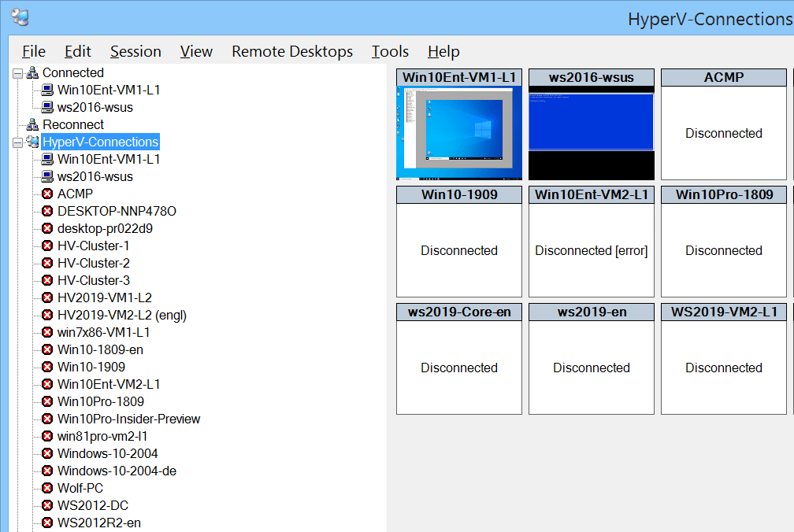Click computer icon of ws2016-wsus under Connected

pyautogui.click(x=47, y=107)
